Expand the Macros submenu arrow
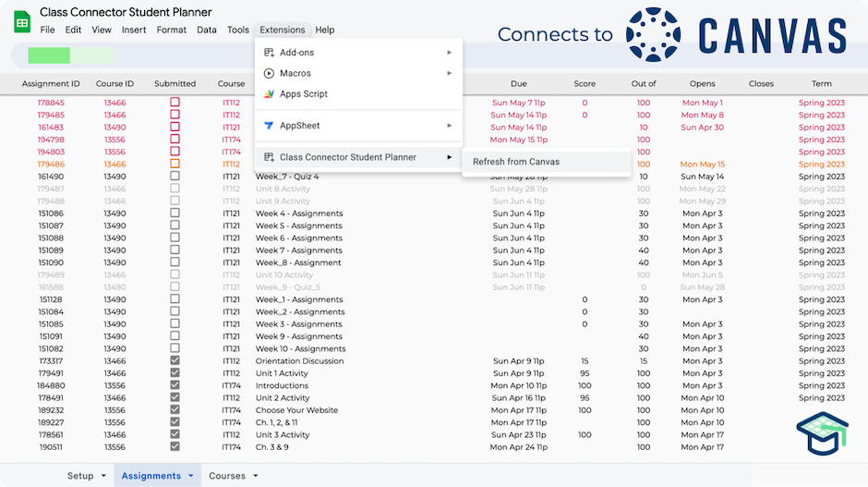This screenshot has width=868, height=487. (x=450, y=73)
